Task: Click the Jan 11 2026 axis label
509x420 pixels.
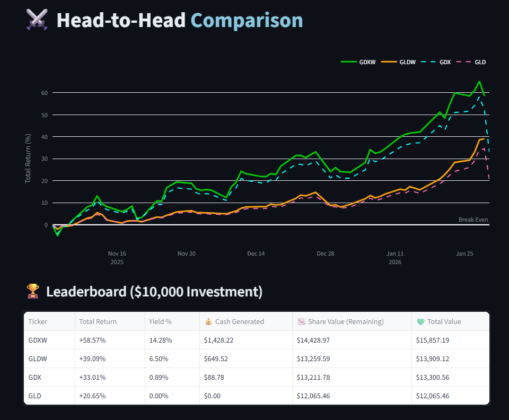Action: [395, 258]
